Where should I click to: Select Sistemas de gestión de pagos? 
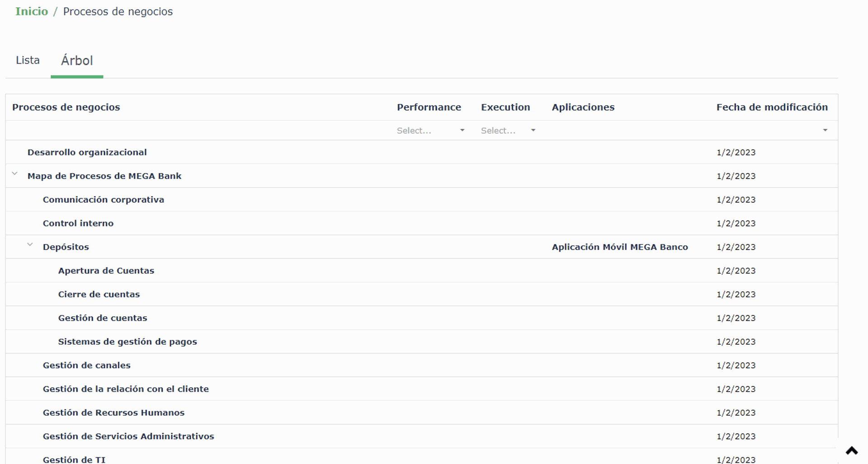pos(127,342)
